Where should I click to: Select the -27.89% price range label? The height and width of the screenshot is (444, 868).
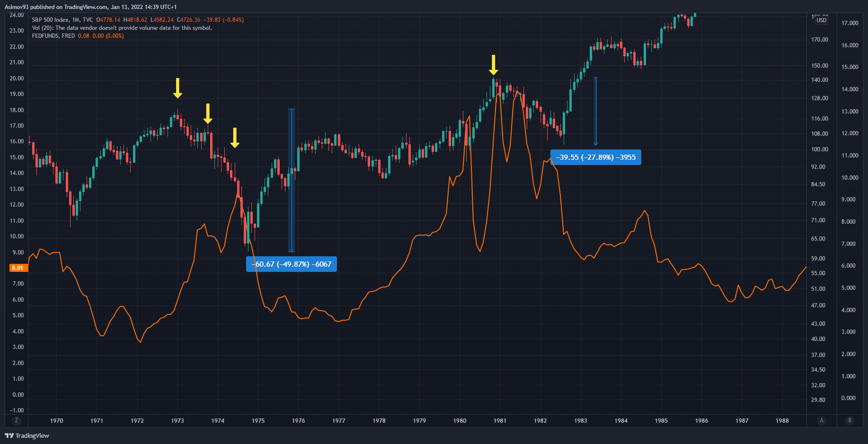click(595, 157)
